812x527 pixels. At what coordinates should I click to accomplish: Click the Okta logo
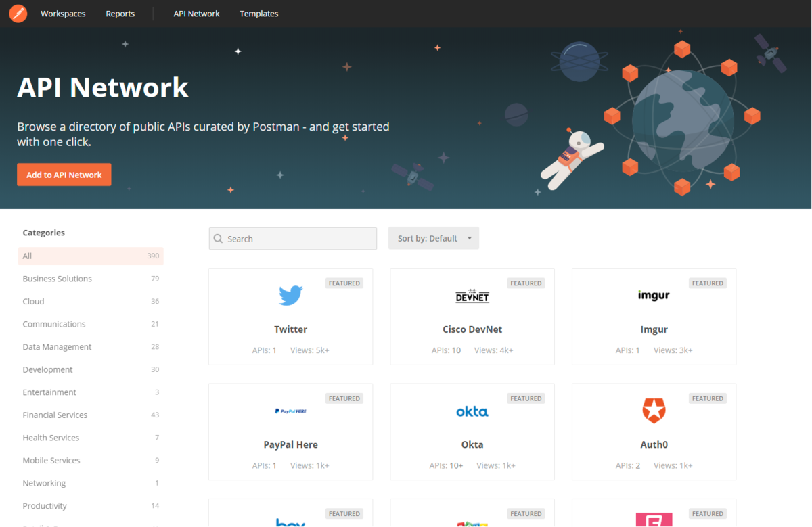(472, 411)
